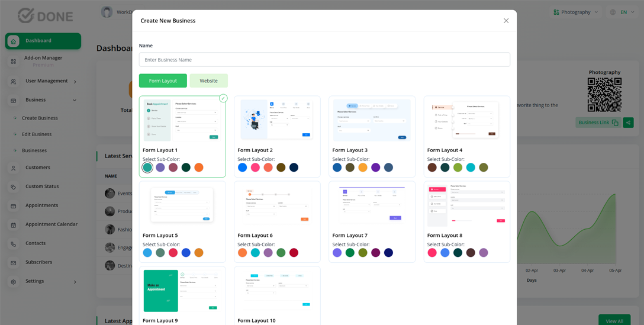Viewport: 644px width, 325px height.
Task: Select Form Layout 9 preview
Action: click(x=182, y=291)
